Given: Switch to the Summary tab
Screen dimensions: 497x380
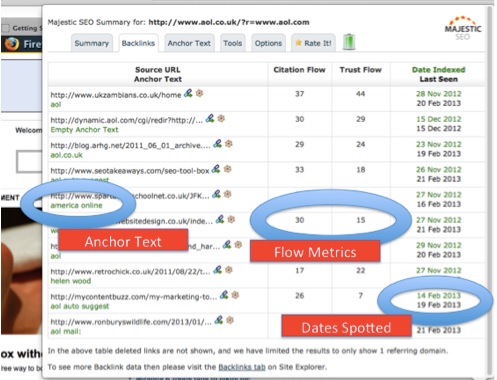Looking at the screenshot, I should pos(92,43).
